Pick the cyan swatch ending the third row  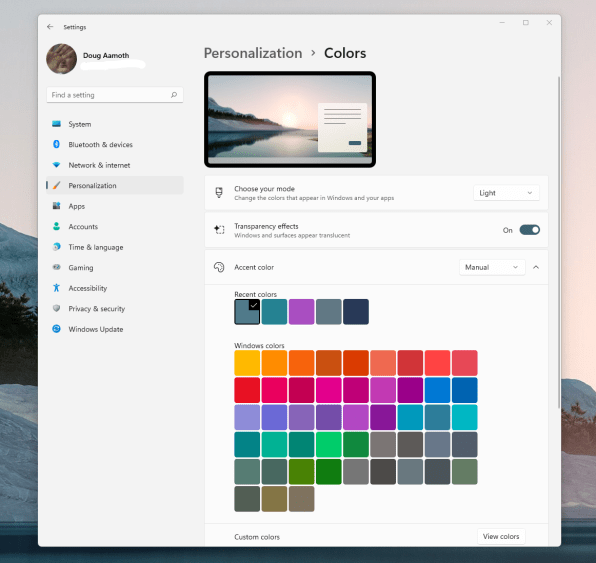(465, 417)
